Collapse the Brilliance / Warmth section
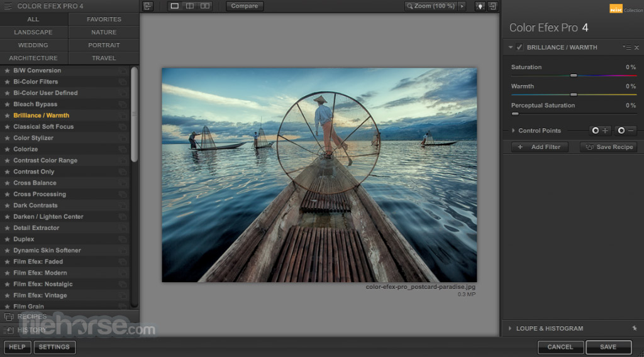The image size is (644, 357). click(x=511, y=47)
